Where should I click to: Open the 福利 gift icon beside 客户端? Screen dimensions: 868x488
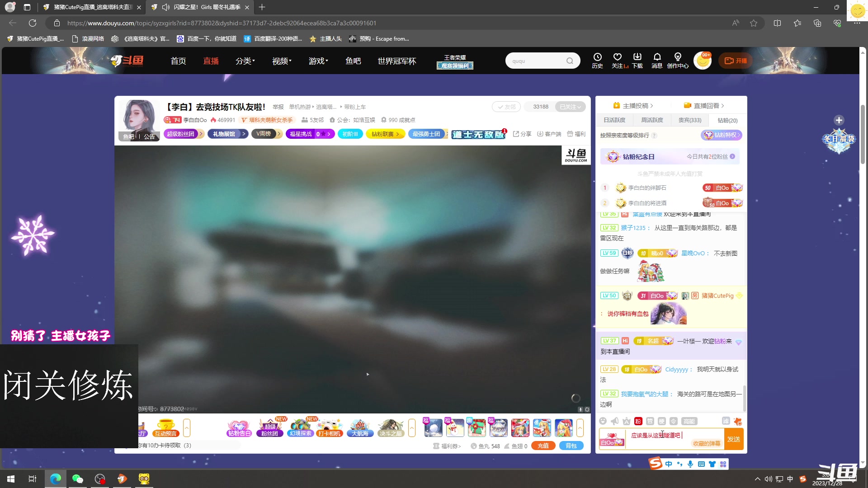point(576,134)
